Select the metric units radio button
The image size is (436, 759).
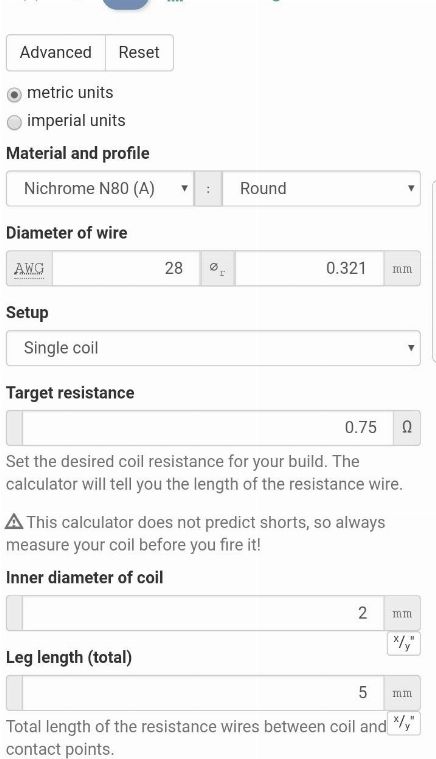click(x=15, y=94)
